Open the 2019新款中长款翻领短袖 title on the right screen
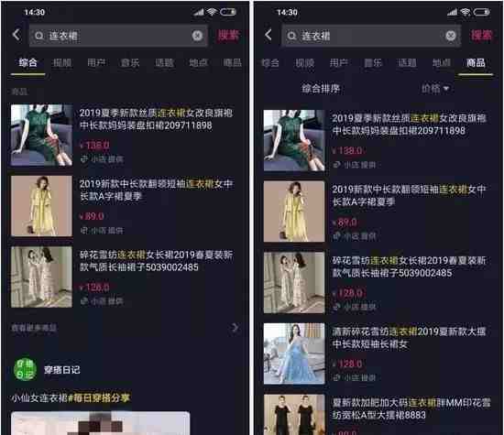Image resolution: width=504 pixels, height=435 pixels. (409, 196)
